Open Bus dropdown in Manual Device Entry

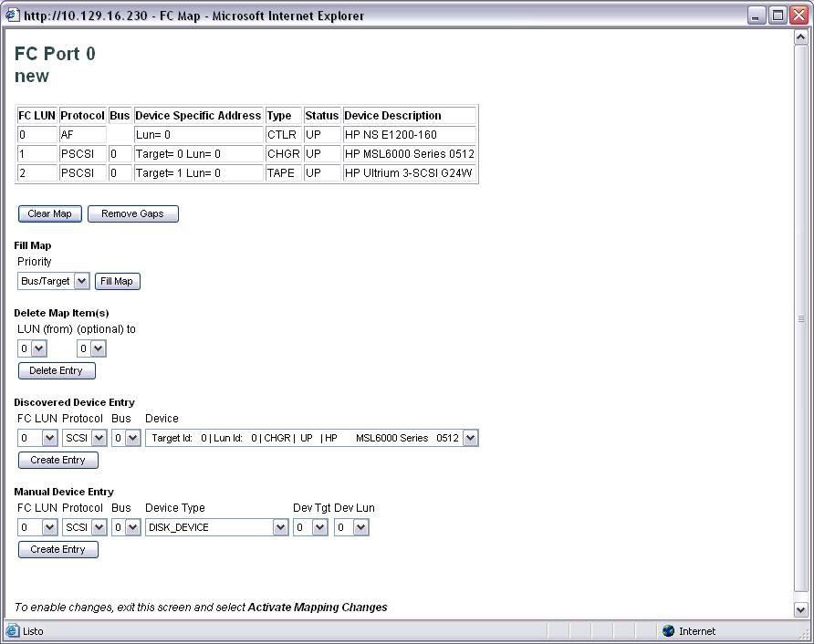pos(126,527)
